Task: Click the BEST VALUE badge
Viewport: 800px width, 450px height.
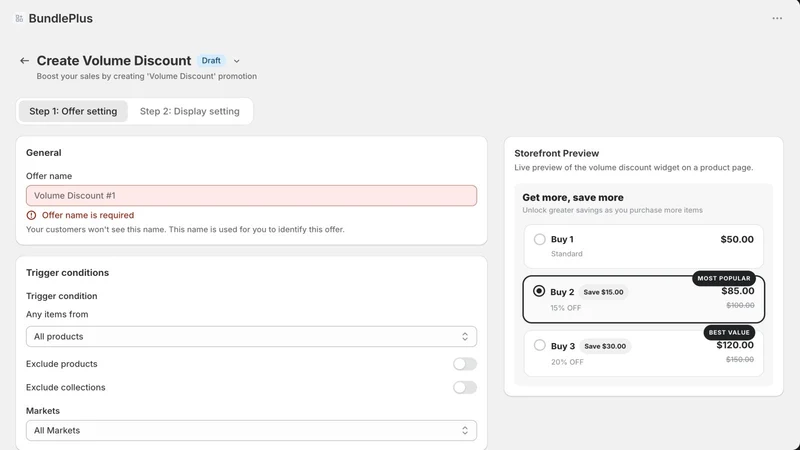Action: (x=729, y=332)
